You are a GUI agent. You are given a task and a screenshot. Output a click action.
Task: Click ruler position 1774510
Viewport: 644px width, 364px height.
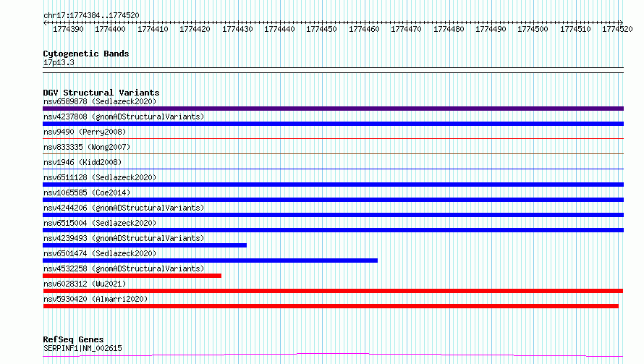click(575, 29)
